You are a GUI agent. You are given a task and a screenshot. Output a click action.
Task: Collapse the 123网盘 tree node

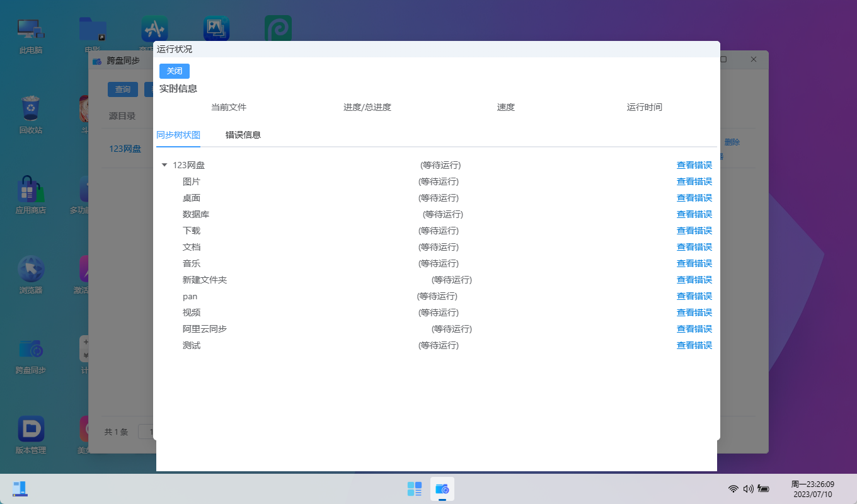164,164
